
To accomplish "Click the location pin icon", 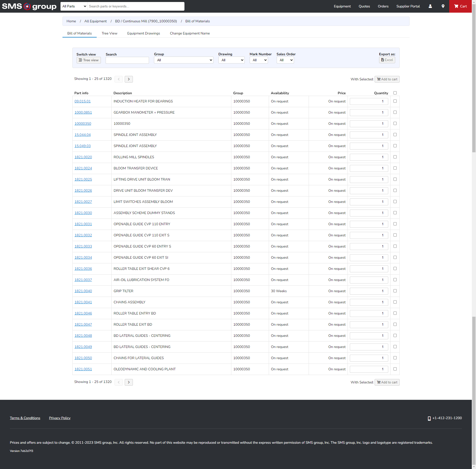I will 443,6.
